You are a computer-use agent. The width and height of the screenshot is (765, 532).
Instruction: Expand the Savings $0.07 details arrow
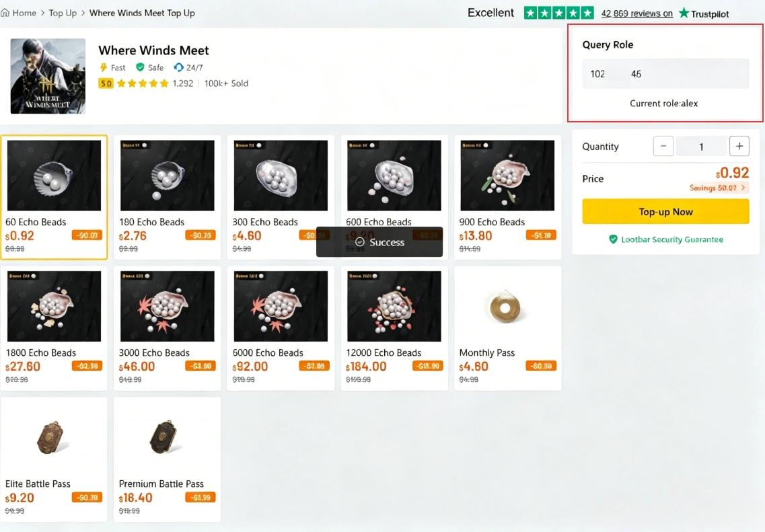(743, 188)
